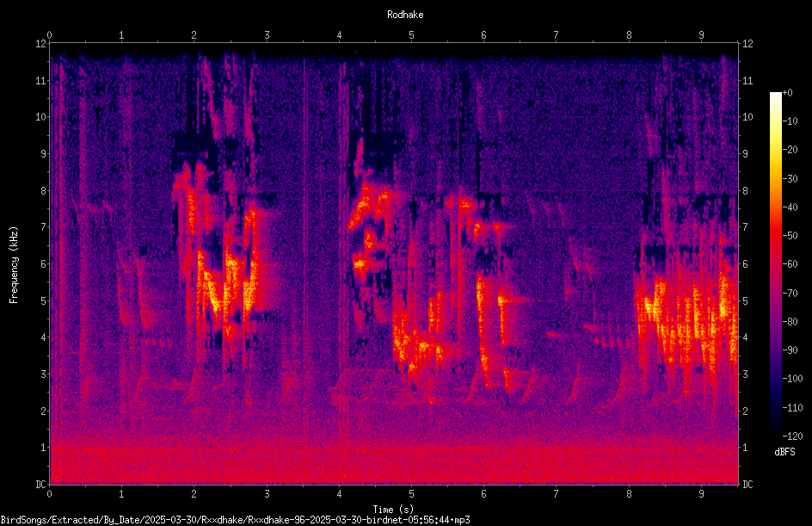Image resolution: width=812 pixels, height=526 pixels.
Task: Click the "Rodhake" title above the spectrogram
Action: click(405, 15)
